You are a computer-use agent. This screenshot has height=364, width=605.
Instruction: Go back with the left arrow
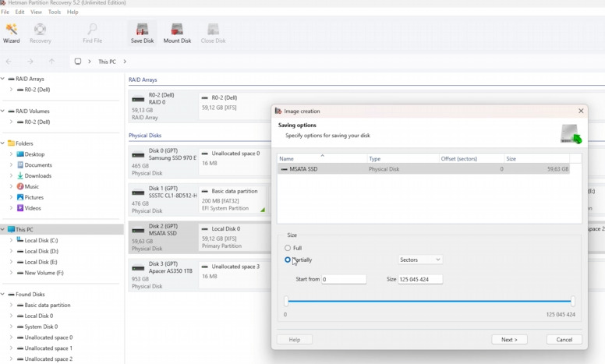click(9, 62)
